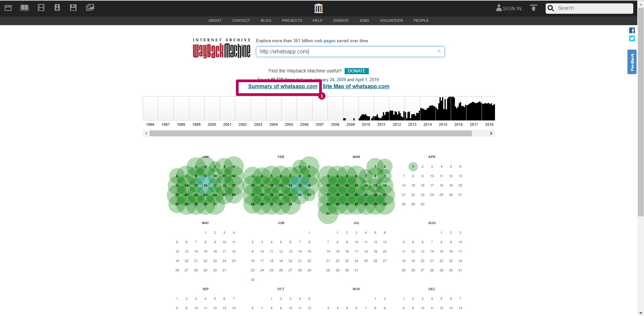
Task: Open the VOLUNTEER menu item
Action: coord(391,21)
